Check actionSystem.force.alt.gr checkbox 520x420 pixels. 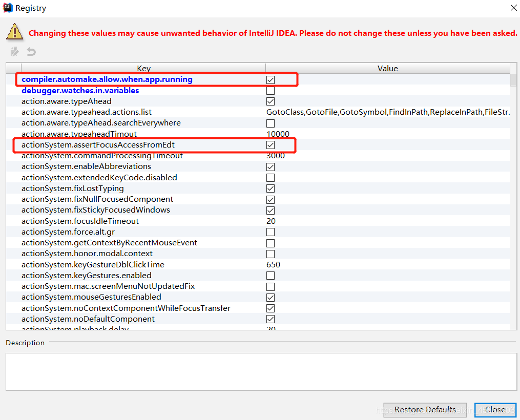click(271, 232)
